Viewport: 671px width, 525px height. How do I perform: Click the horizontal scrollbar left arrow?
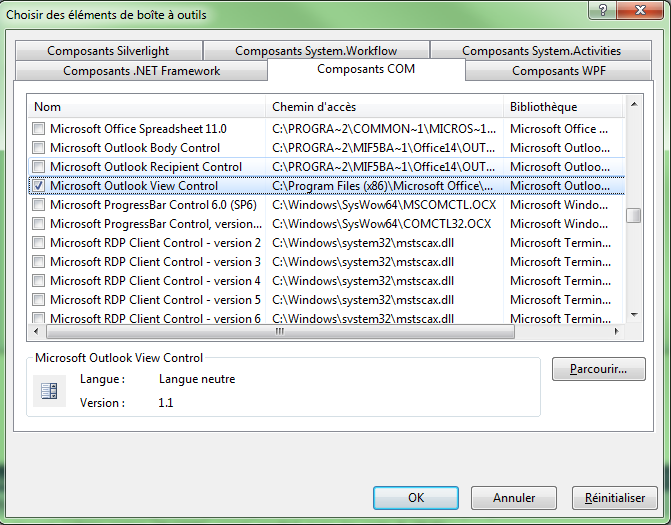pyautogui.click(x=36, y=331)
